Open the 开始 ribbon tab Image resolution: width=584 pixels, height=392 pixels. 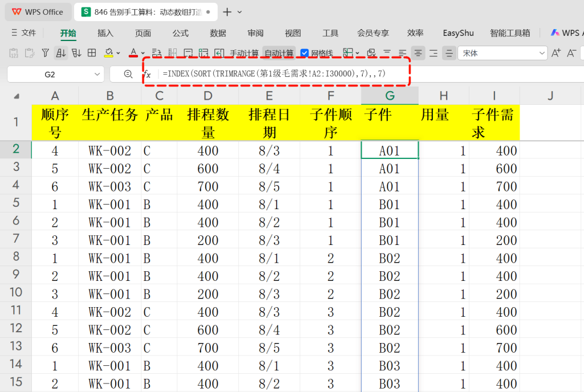(68, 33)
